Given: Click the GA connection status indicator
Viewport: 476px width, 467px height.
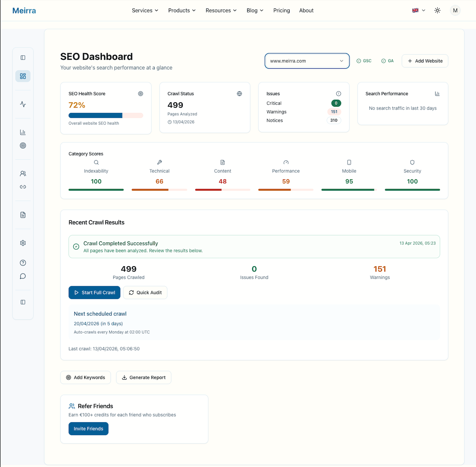Looking at the screenshot, I should click(x=387, y=61).
